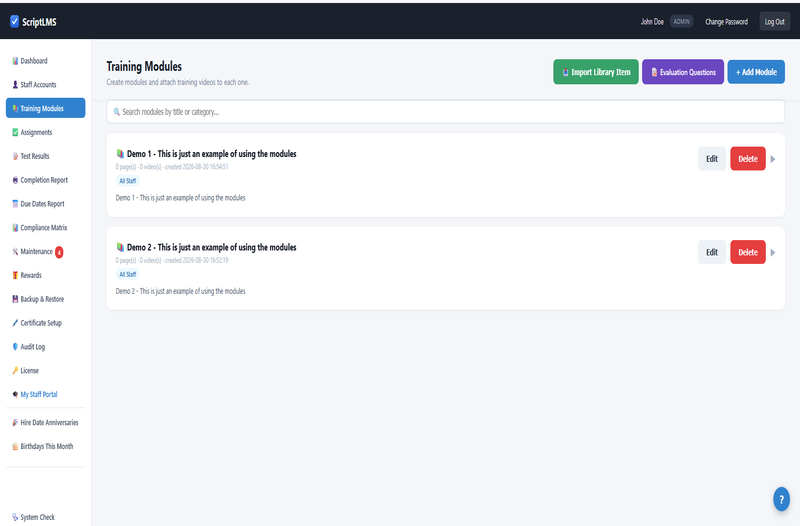This screenshot has height=526, width=800.
Task: Open Assignments in the sidebar
Action: [45, 132]
